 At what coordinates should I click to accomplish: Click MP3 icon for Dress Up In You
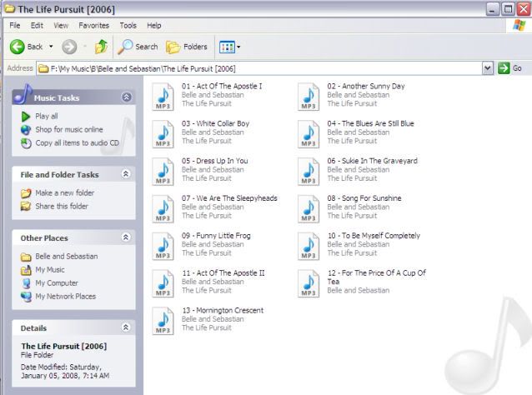click(x=163, y=172)
